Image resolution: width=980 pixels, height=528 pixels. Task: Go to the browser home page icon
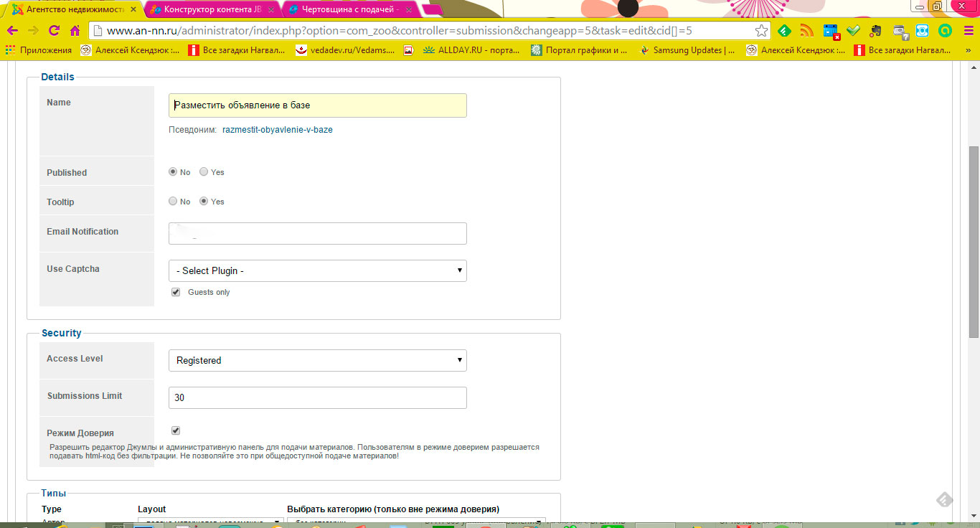click(75, 31)
